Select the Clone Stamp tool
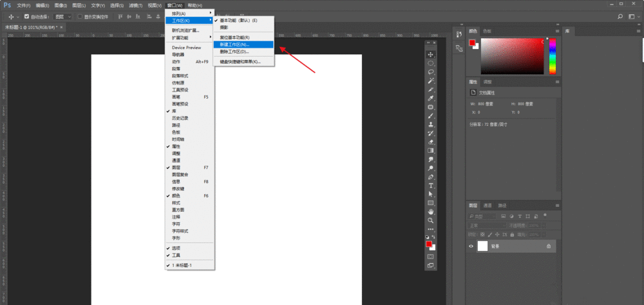 [x=431, y=124]
